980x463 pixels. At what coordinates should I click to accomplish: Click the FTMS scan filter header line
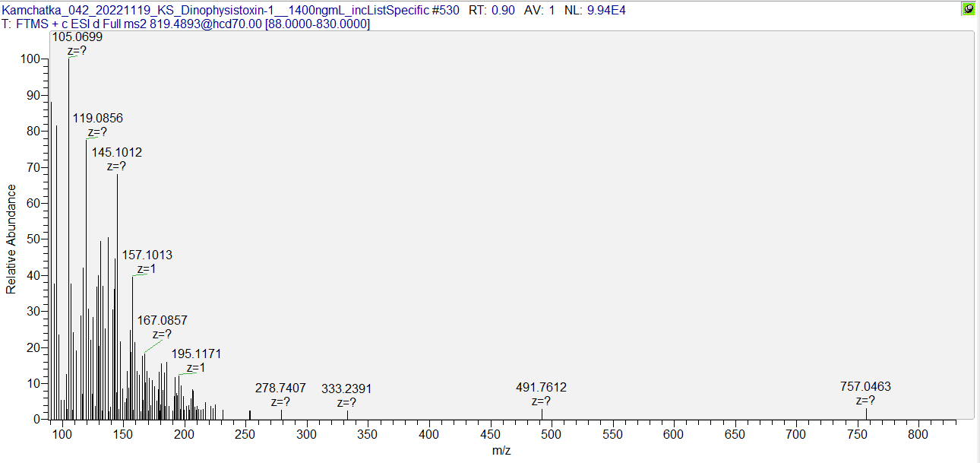(x=186, y=24)
